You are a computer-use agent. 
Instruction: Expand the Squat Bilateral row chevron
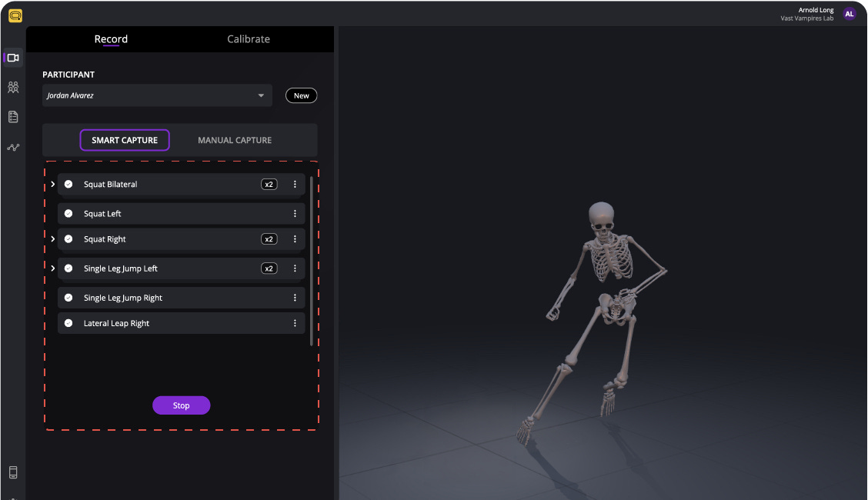pos(52,184)
